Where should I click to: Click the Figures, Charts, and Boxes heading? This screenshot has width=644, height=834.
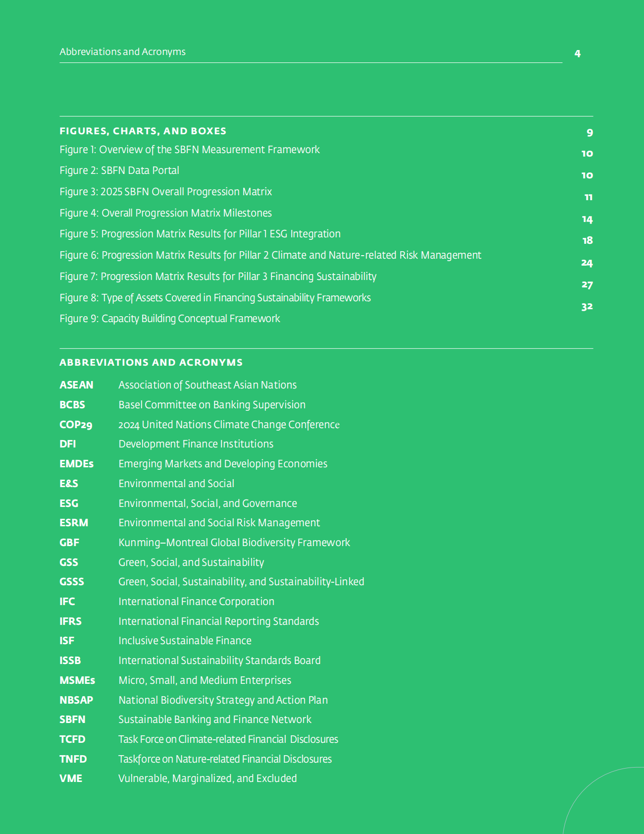tap(143, 131)
